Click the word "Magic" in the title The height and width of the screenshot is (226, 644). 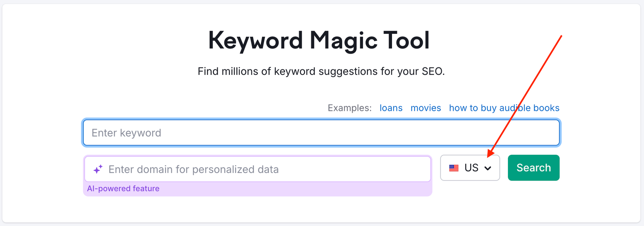tap(344, 41)
